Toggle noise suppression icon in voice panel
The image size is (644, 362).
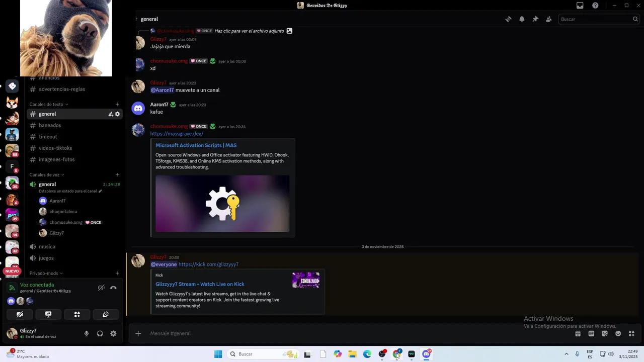[x=101, y=288]
